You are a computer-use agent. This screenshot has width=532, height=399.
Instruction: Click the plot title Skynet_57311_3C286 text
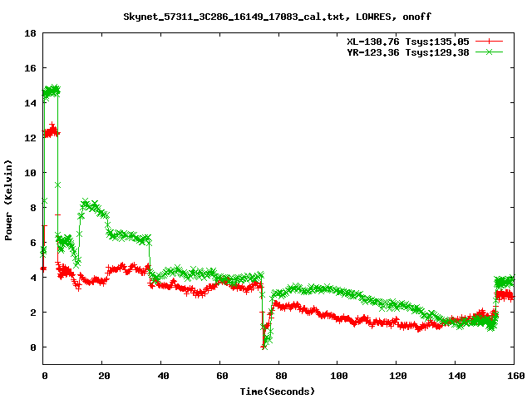(277, 17)
